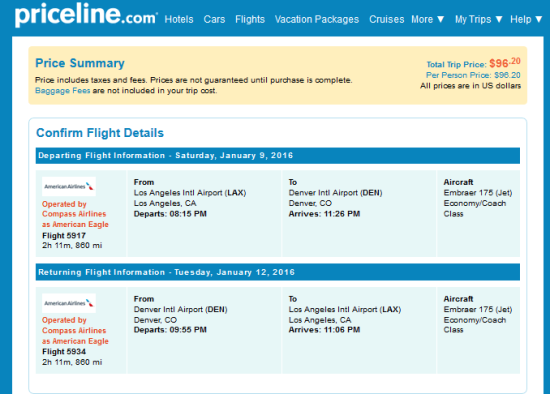The width and height of the screenshot is (550, 394).
Task: Click the Departing Flight Information header bar
Action: tap(278, 155)
